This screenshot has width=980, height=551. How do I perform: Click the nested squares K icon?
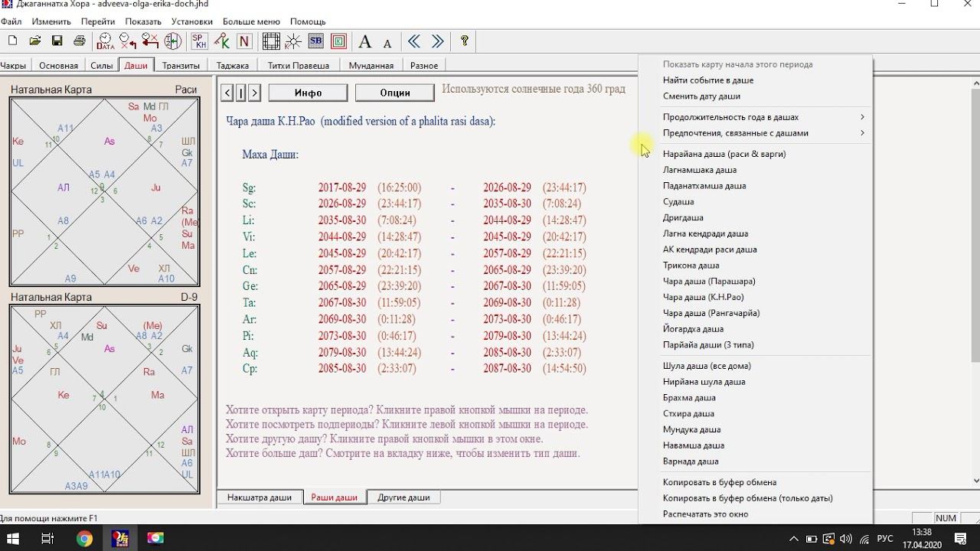point(338,41)
